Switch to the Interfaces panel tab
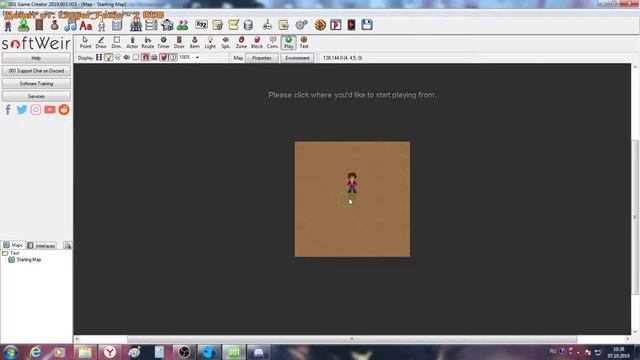640x360 pixels. pos(41,246)
